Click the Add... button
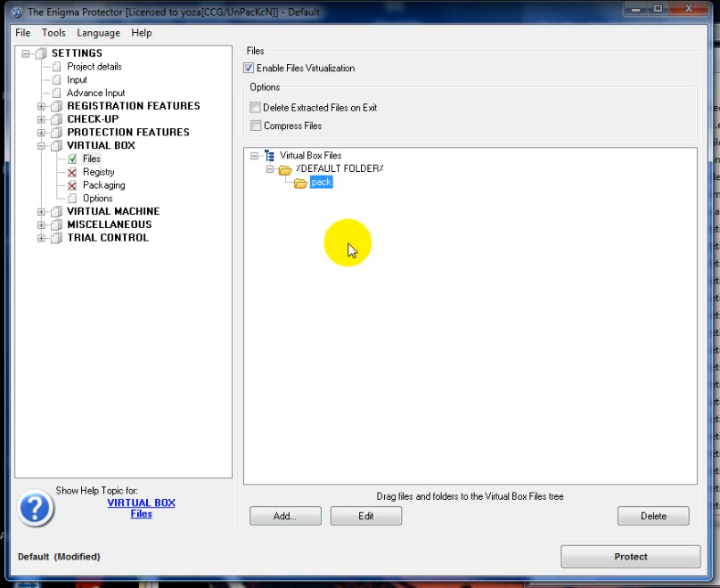 (x=285, y=516)
